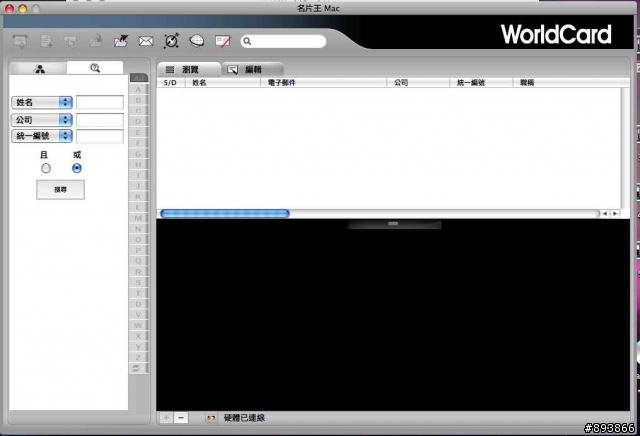Sort by the 姓名 column header

click(223, 82)
